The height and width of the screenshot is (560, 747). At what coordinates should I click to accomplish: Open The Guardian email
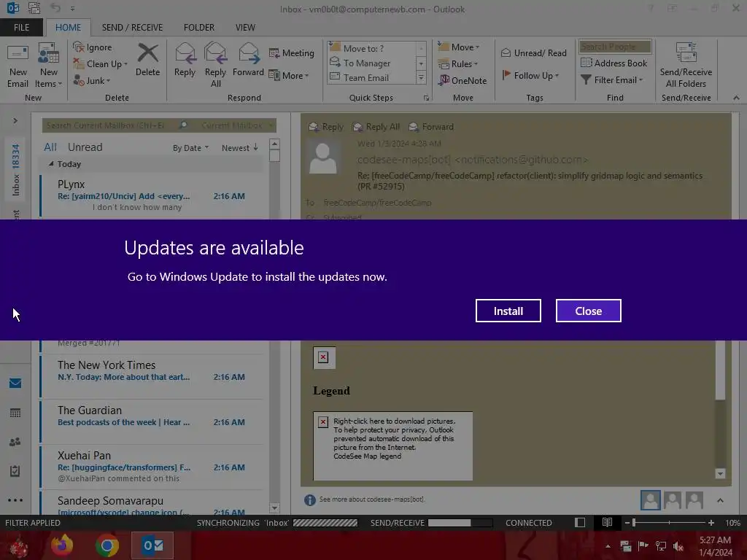pyautogui.click(x=152, y=421)
